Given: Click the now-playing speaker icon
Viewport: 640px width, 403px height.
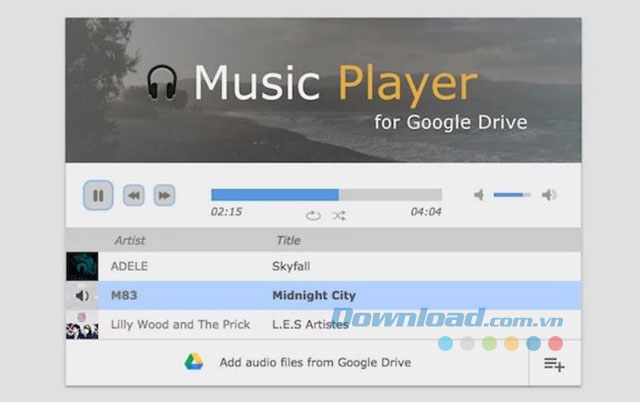Looking at the screenshot, I should click(82, 295).
